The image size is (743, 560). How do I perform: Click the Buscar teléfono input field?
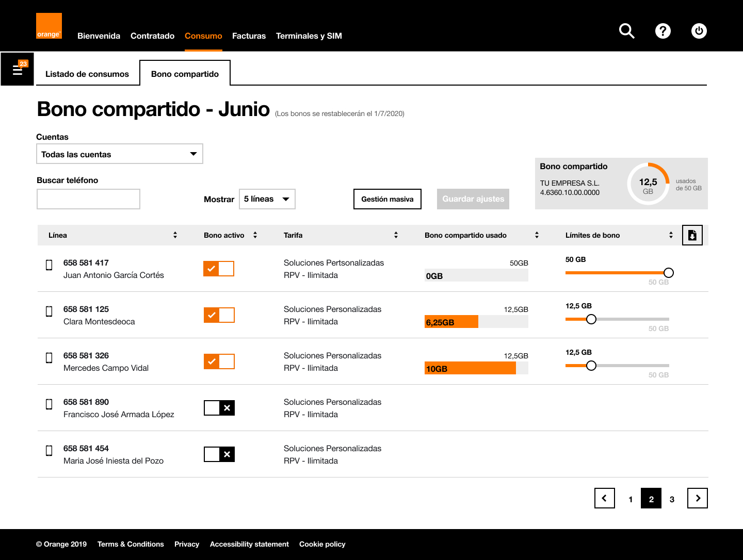[x=88, y=199]
